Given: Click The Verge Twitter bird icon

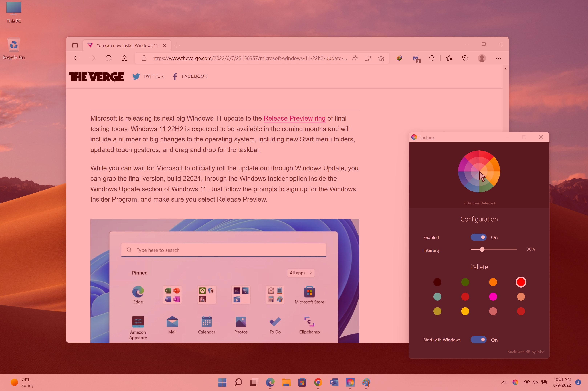Looking at the screenshot, I should (136, 76).
